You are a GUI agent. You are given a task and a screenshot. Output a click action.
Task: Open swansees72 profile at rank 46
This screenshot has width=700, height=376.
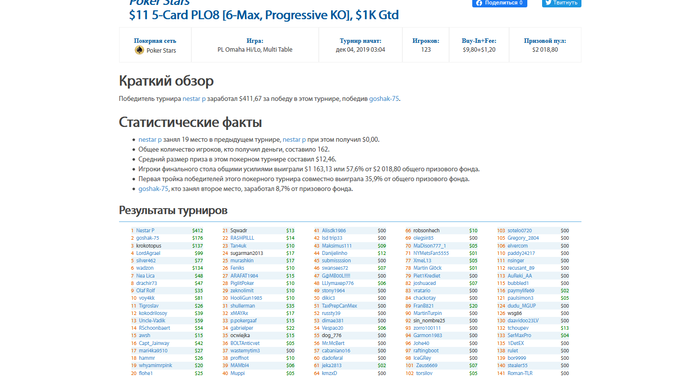tap(335, 268)
